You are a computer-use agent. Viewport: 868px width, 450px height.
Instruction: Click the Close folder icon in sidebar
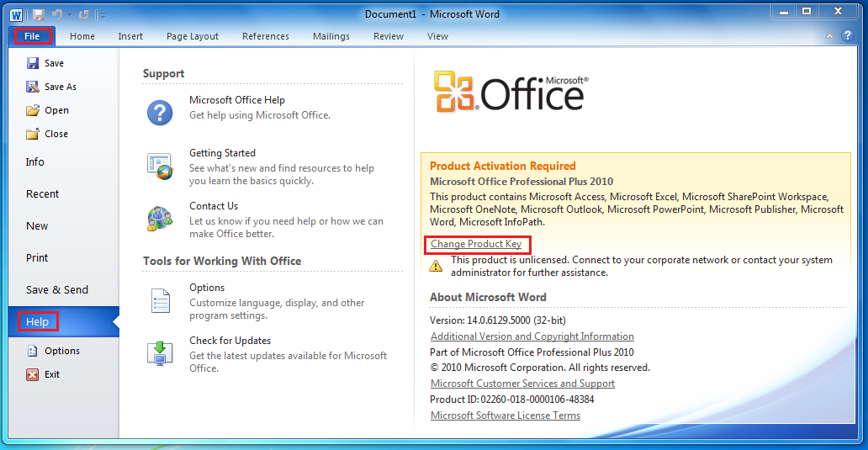coord(33,134)
